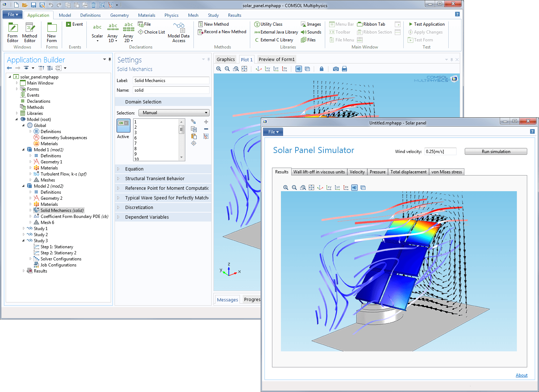Open the Form Editor
Screen dimensions: 539x392
click(x=12, y=32)
